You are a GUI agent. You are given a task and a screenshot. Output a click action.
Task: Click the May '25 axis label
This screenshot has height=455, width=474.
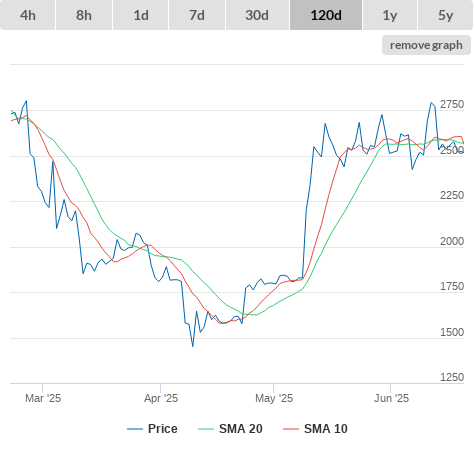point(274,398)
